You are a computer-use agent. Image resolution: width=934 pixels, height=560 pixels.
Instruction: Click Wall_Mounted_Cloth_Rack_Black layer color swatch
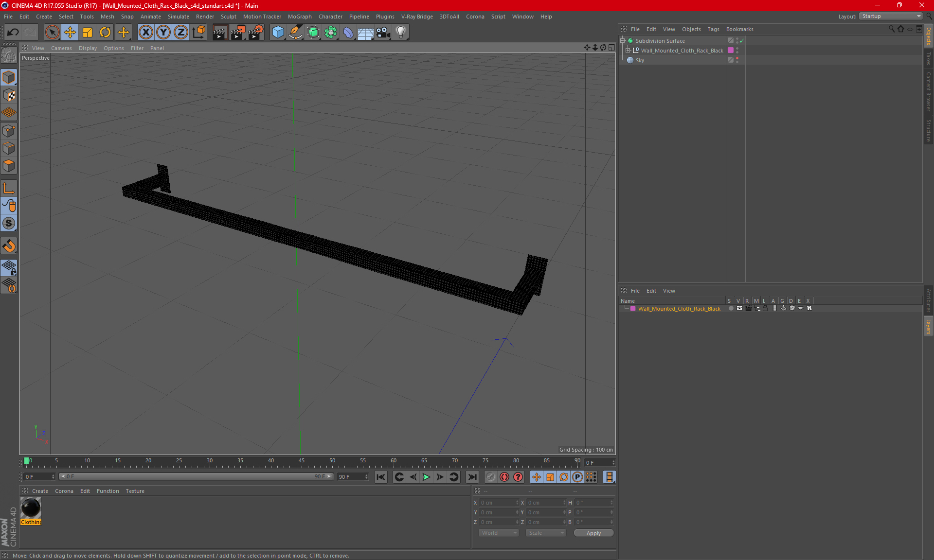[x=731, y=51]
